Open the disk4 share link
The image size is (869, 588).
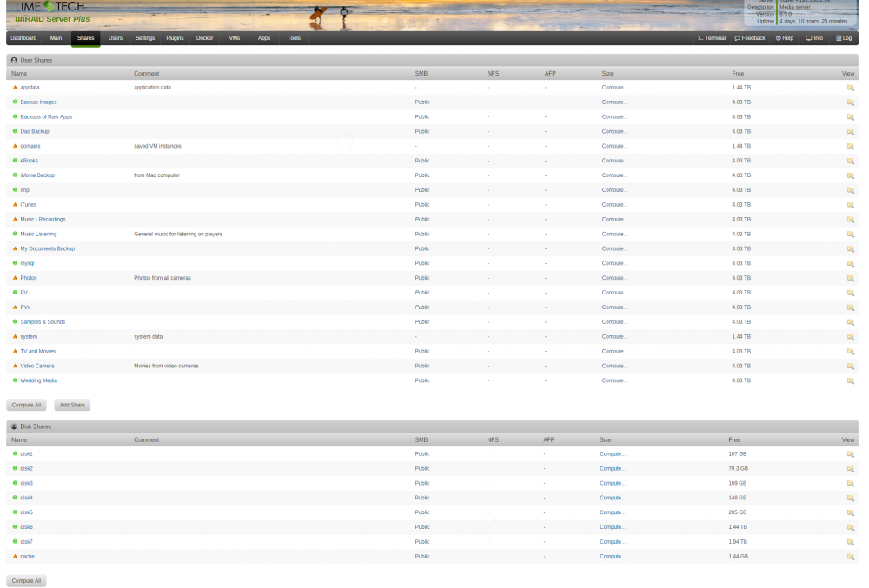pos(27,498)
